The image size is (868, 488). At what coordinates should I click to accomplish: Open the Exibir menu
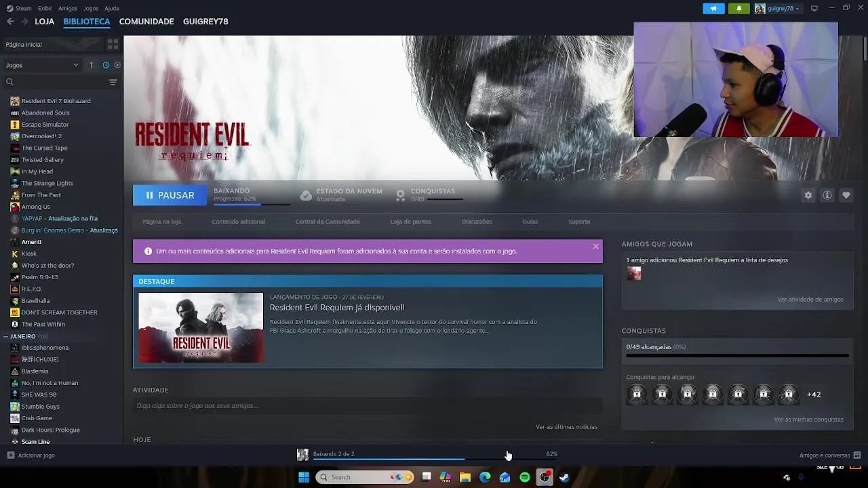(x=45, y=8)
